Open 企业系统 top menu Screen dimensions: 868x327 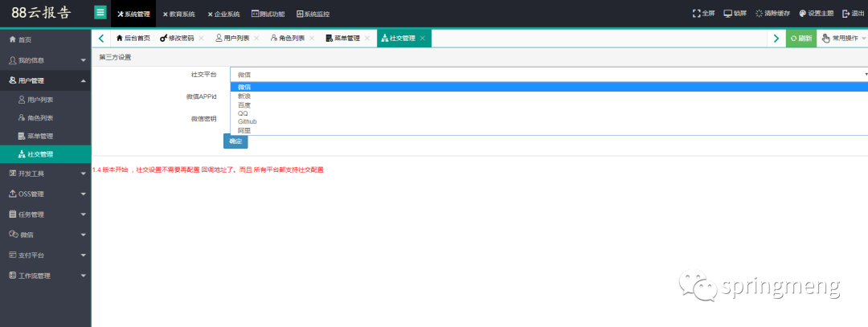click(x=223, y=14)
